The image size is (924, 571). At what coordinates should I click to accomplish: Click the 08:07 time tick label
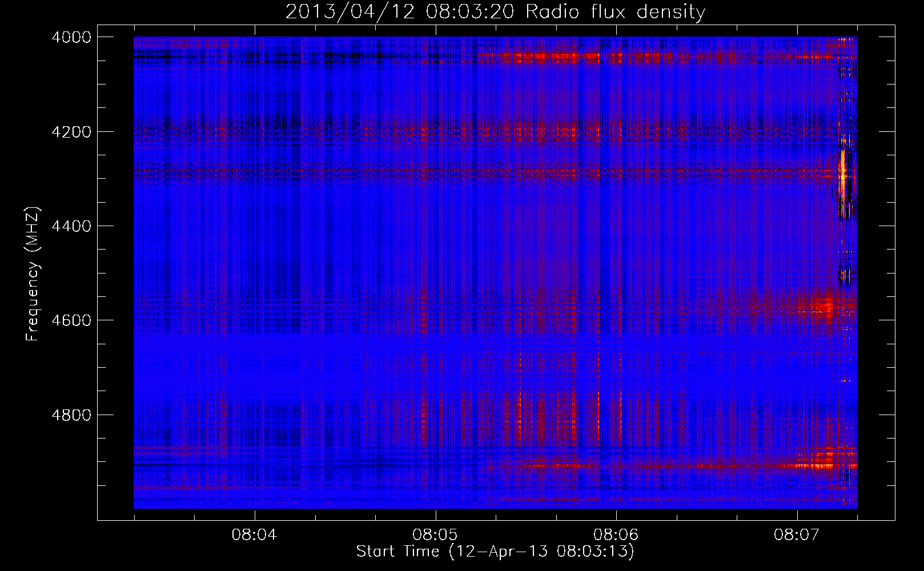click(x=797, y=535)
